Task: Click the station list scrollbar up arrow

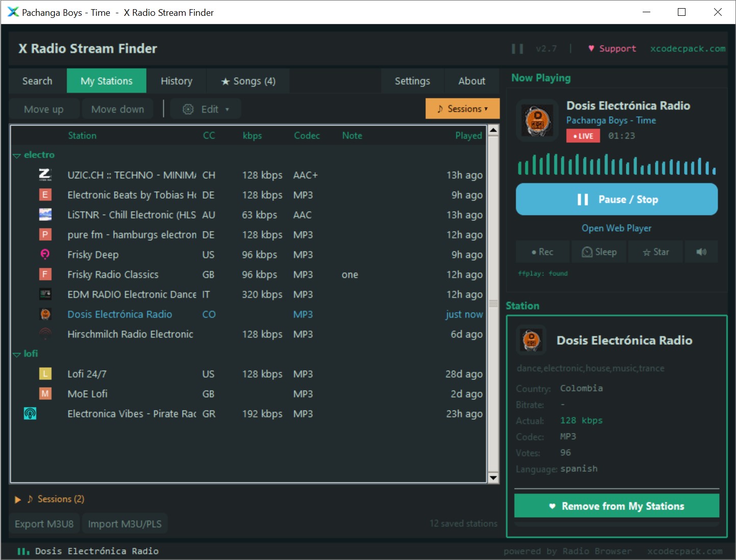Action: pyautogui.click(x=493, y=130)
